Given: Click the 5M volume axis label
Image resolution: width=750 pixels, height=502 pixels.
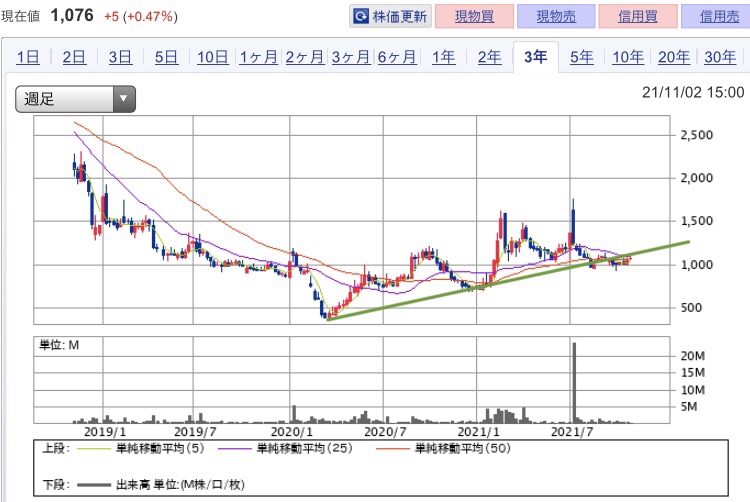Looking at the screenshot, I should click(689, 407).
